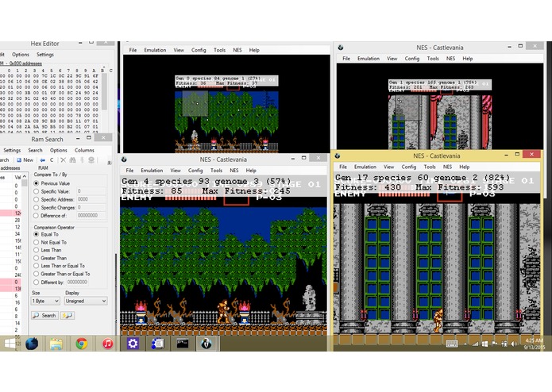This screenshot has height=392, width=552.
Task: Select the Greater Than comparison operator
Action: [x=37, y=258]
